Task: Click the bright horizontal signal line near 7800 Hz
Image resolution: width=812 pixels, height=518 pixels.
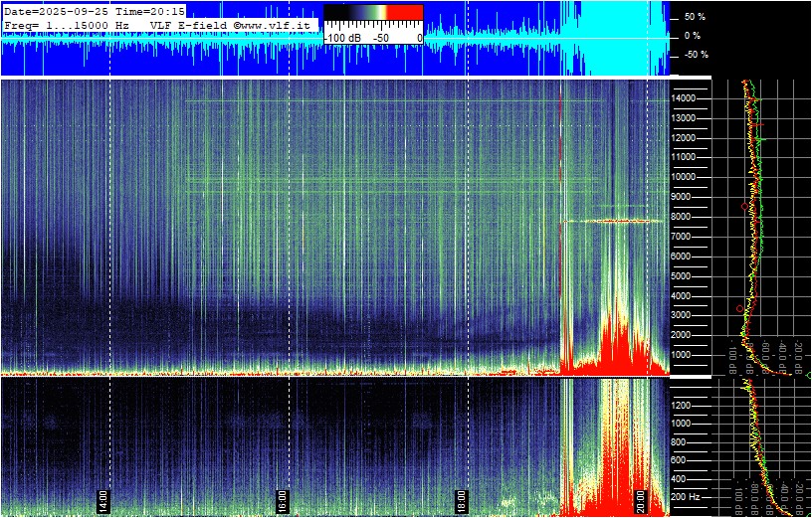Action: click(612, 221)
